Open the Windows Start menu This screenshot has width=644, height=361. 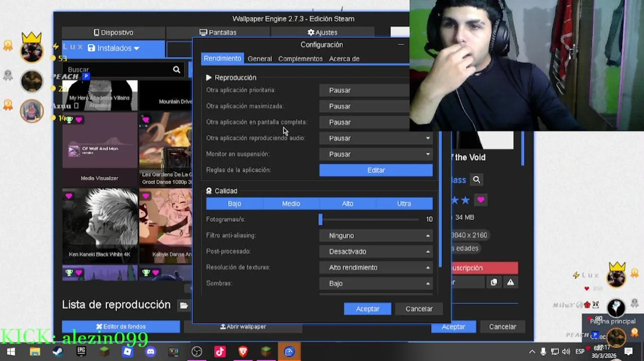click(11, 352)
